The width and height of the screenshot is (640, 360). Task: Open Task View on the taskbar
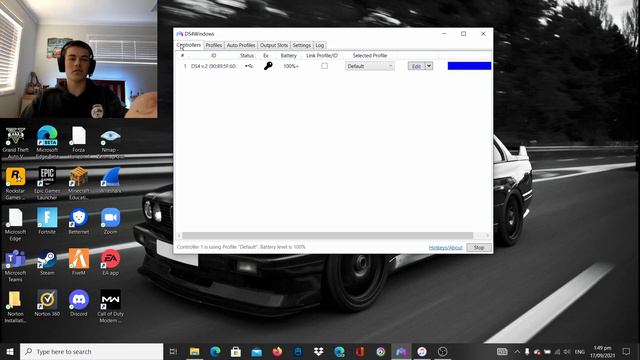(173, 351)
